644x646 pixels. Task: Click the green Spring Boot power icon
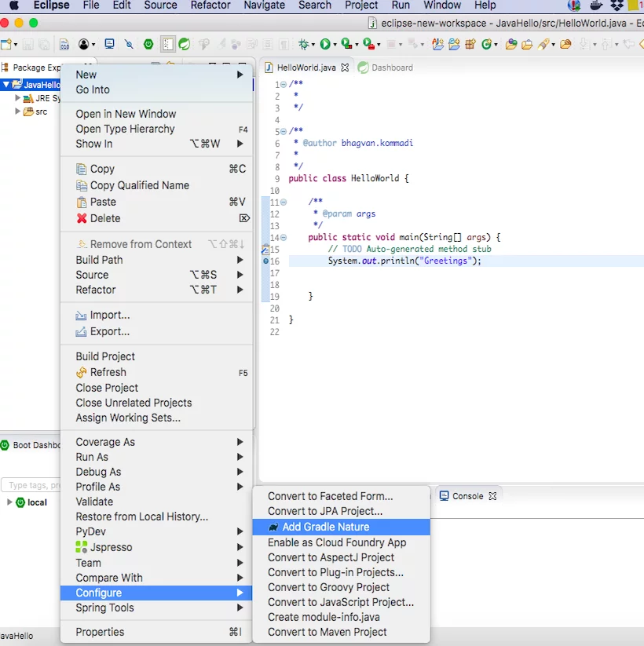148,44
